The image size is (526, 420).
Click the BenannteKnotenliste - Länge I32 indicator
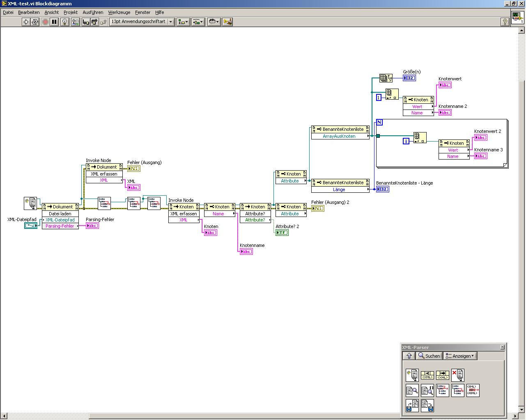pos(383,189)
